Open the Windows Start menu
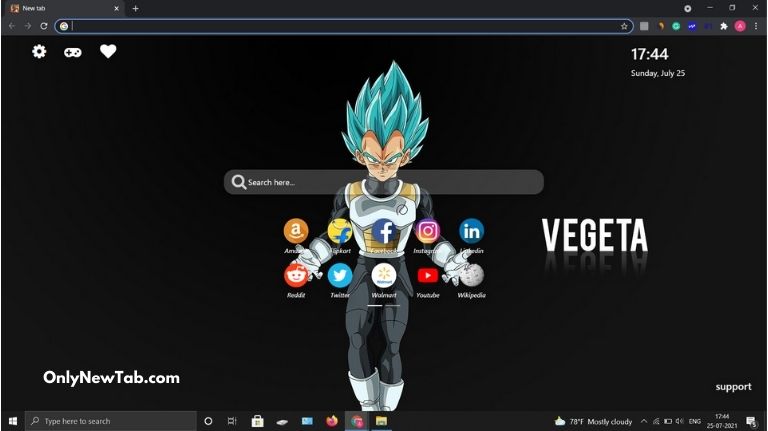768x431 pixels. tap(13, 421)
